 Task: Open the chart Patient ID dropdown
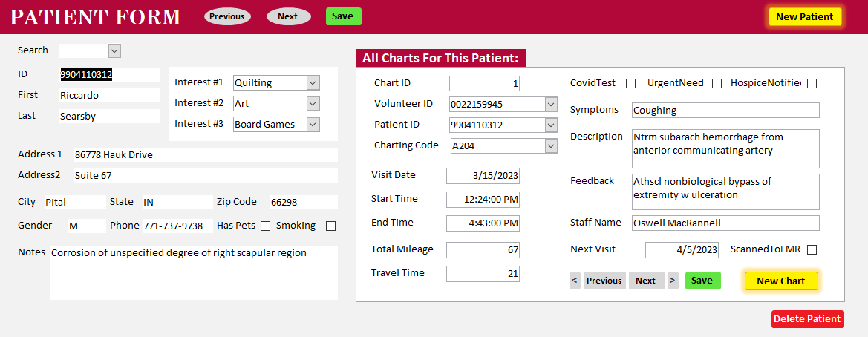tap(551, 125)
